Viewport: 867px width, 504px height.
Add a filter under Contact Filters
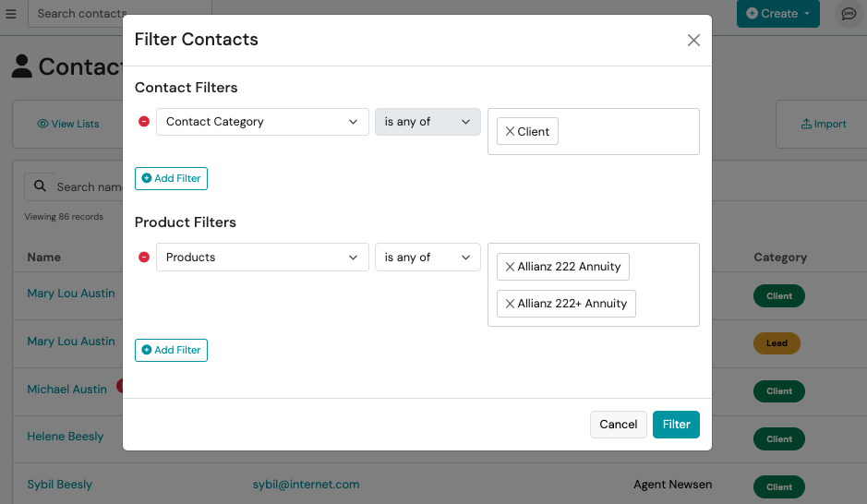pos(171,178)
